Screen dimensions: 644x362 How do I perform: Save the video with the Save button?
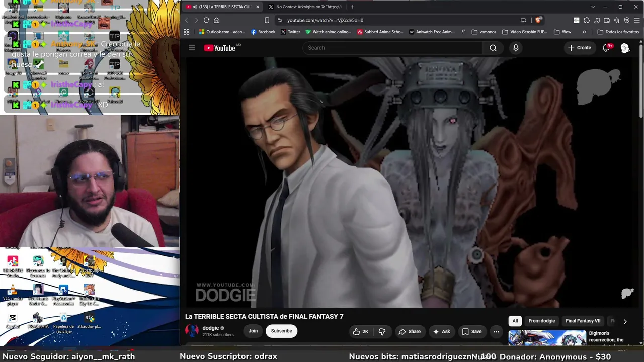click(472, 331)
